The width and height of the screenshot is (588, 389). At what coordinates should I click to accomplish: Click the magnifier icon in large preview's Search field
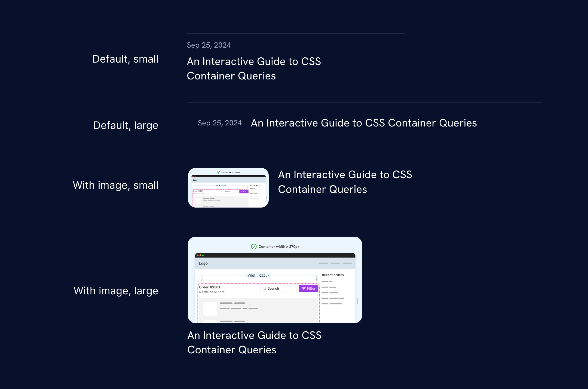[264, 288]
